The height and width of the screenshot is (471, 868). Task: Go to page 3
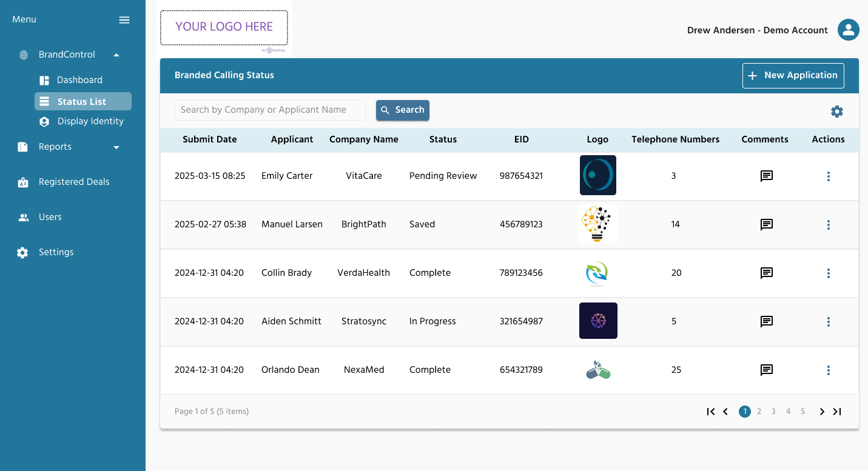coord(773,412)
